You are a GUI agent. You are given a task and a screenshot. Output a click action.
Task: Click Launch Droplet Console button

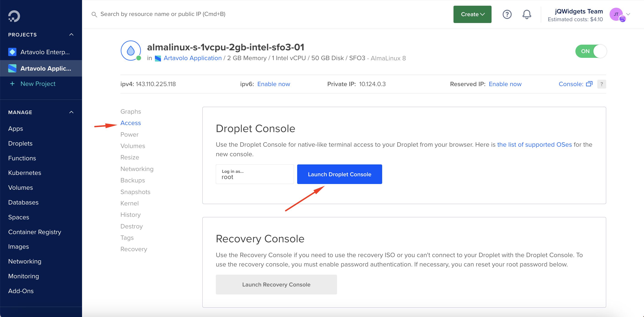click(x=339, y=174)
